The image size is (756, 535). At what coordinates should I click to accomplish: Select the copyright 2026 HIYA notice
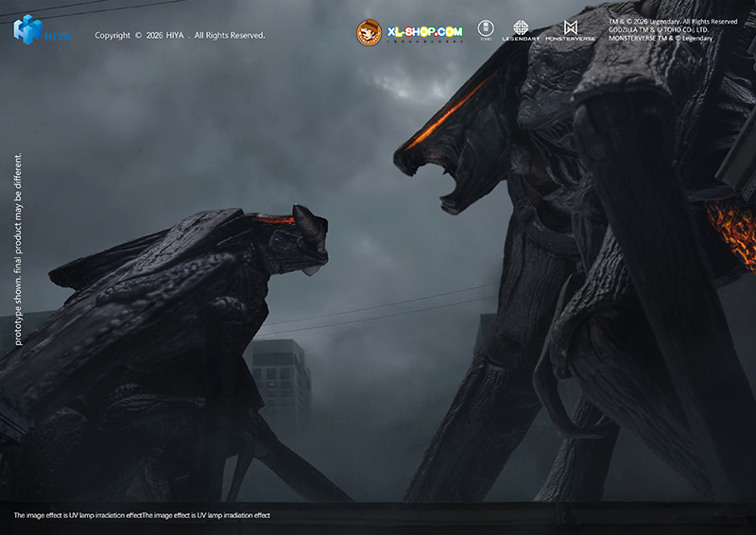coord(180,36)
